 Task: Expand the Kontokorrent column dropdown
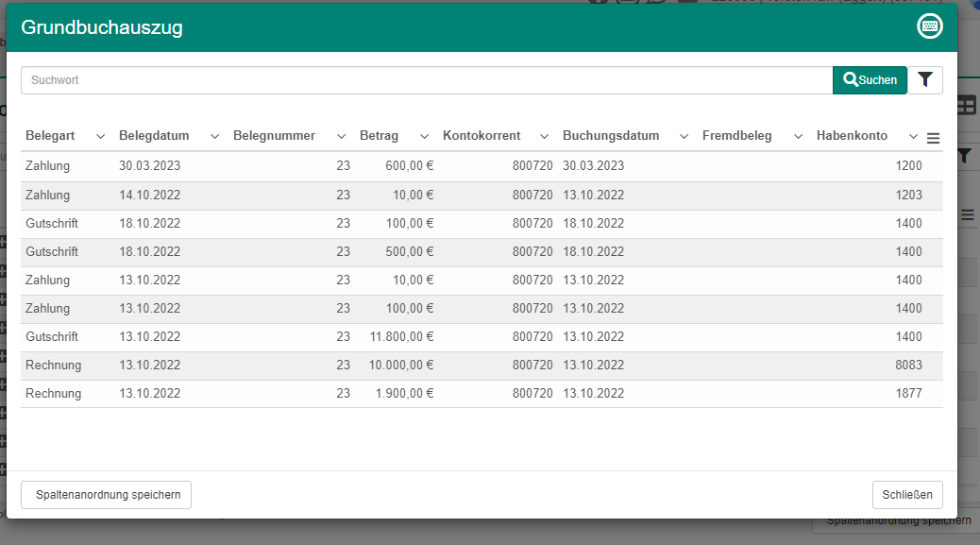pyautogui.click(x=544, y=136)
